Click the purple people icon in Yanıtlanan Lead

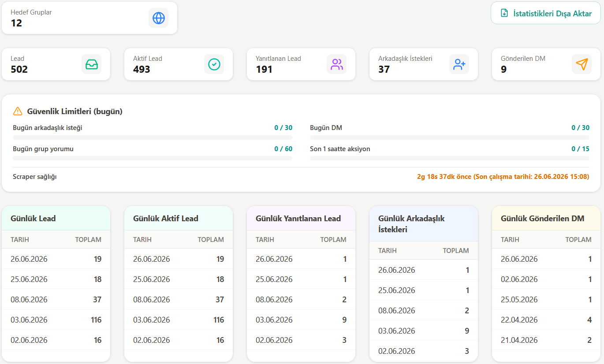pyautogui.click(x=337, y=64)
